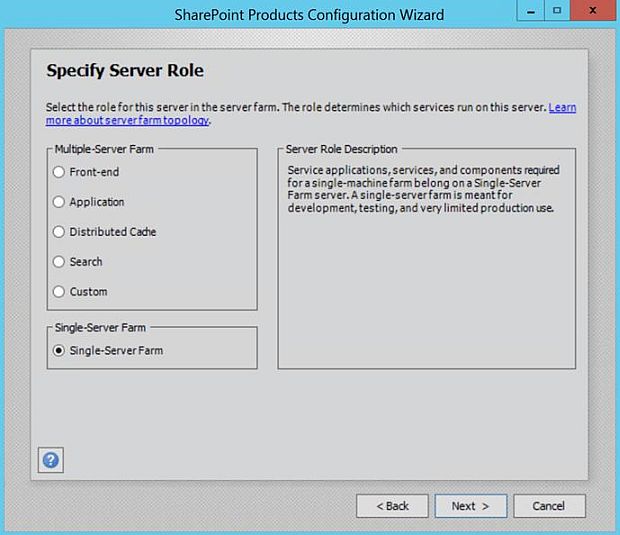Click the Single-Server Farm group box title

point(100,327)
